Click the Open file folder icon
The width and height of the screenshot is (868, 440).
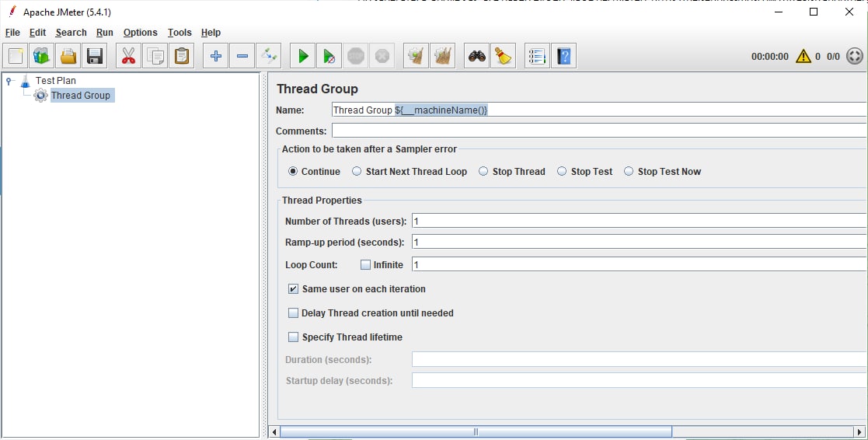68,56
